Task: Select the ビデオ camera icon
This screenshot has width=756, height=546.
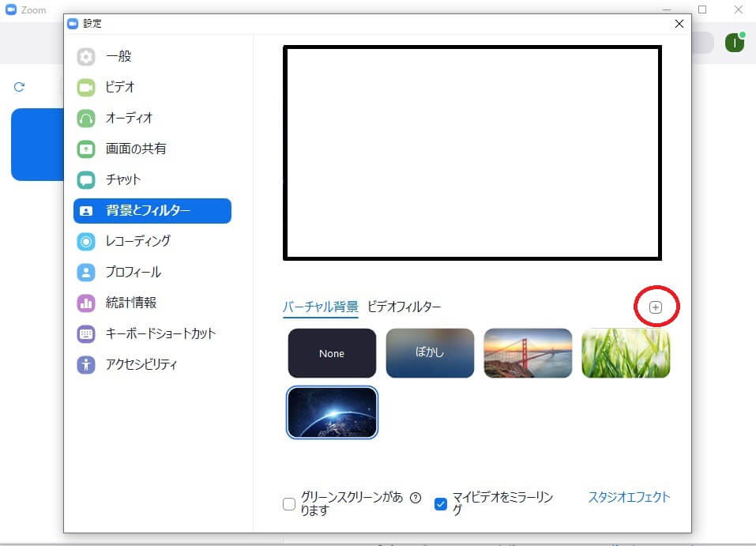Action: point(86,88)
